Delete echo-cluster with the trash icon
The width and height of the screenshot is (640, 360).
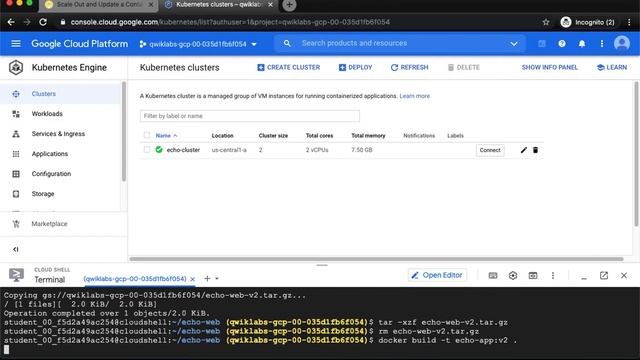536,150
